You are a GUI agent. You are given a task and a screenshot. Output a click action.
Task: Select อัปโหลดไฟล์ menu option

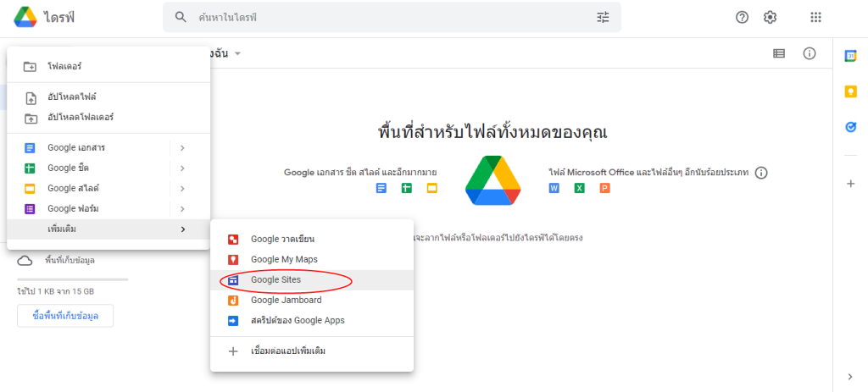[71, 97]
